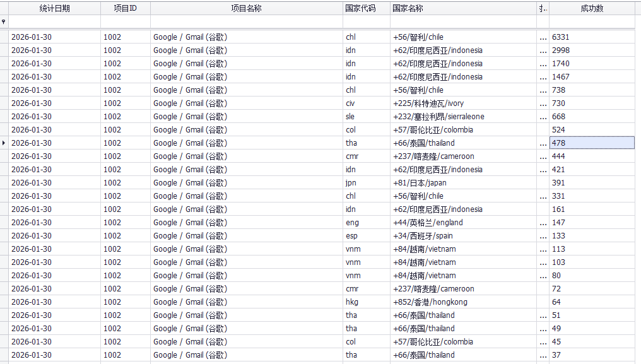Viewport: 641px width, 364px height.
Task: Select the cell with value 37
Action: click(592, 355)
